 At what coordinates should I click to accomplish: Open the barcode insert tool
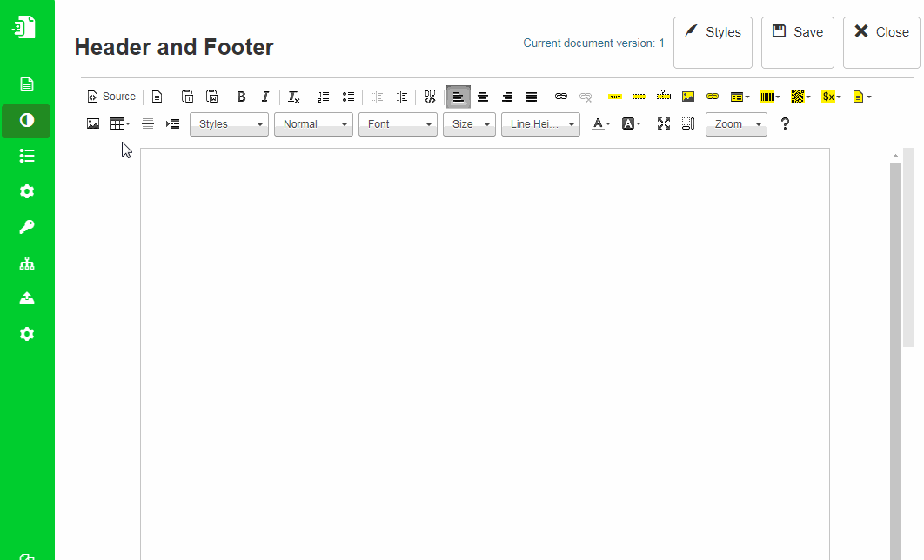click(769, 97)
